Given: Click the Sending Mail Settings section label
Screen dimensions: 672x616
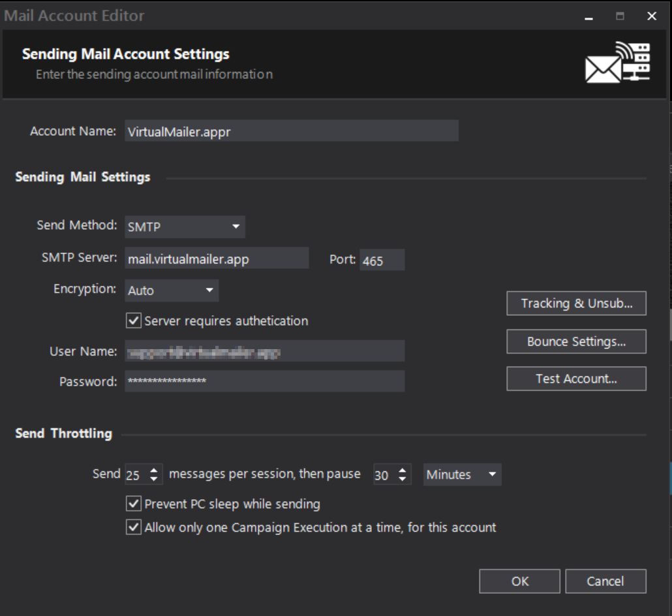Looking at the screenshot, I should 83,177.
